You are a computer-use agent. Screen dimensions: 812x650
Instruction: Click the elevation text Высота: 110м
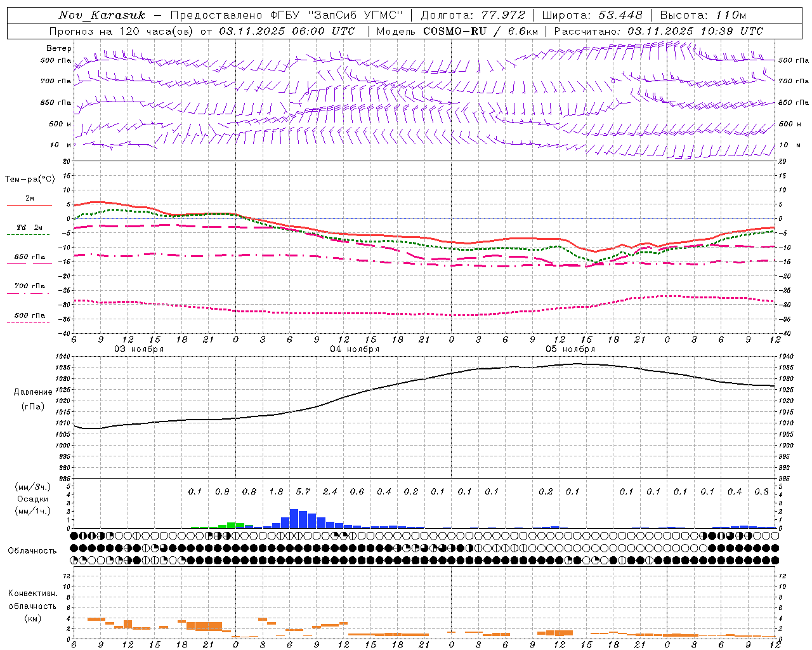pyautogui.click(x=703, y=15)
